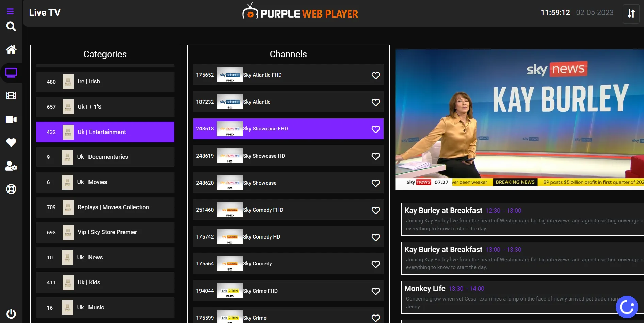644x323 pixels.
Task: Toggle favorite on Sky Comedy FHD
Action: point(376,210)
